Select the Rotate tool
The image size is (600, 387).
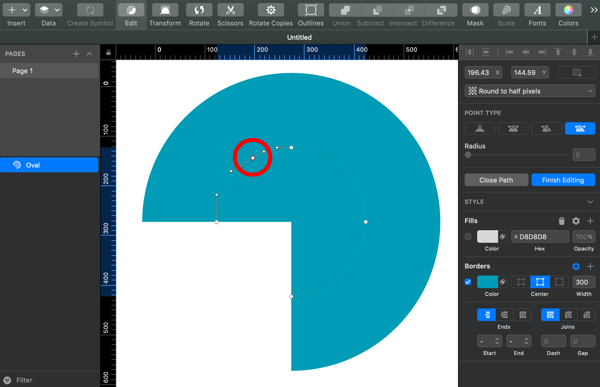[199, 10]
